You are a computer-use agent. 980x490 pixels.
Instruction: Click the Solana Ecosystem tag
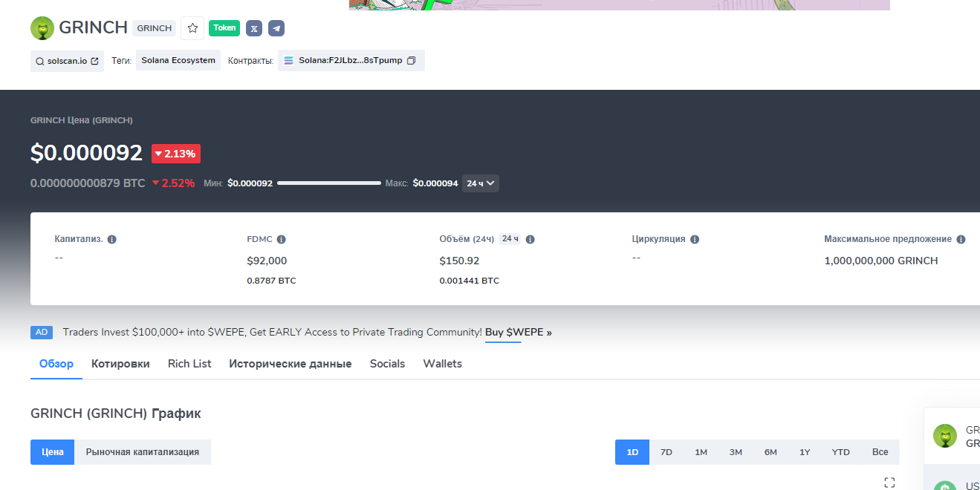tap(178, 61)
